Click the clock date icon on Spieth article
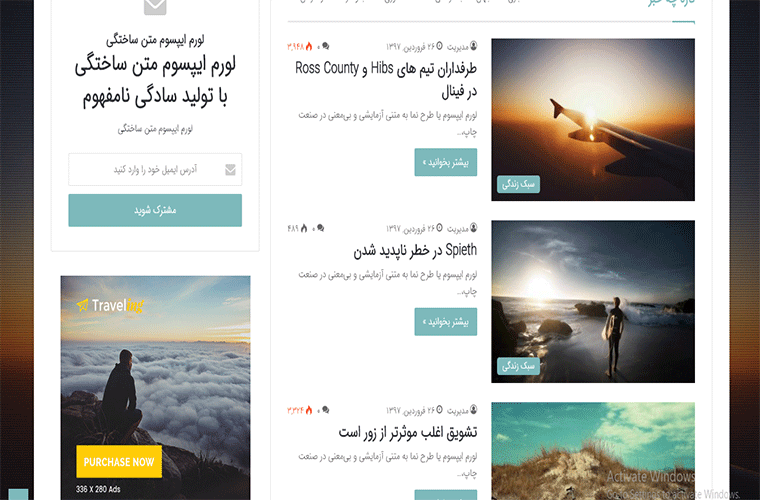760x500 pixels. point(439,228)
